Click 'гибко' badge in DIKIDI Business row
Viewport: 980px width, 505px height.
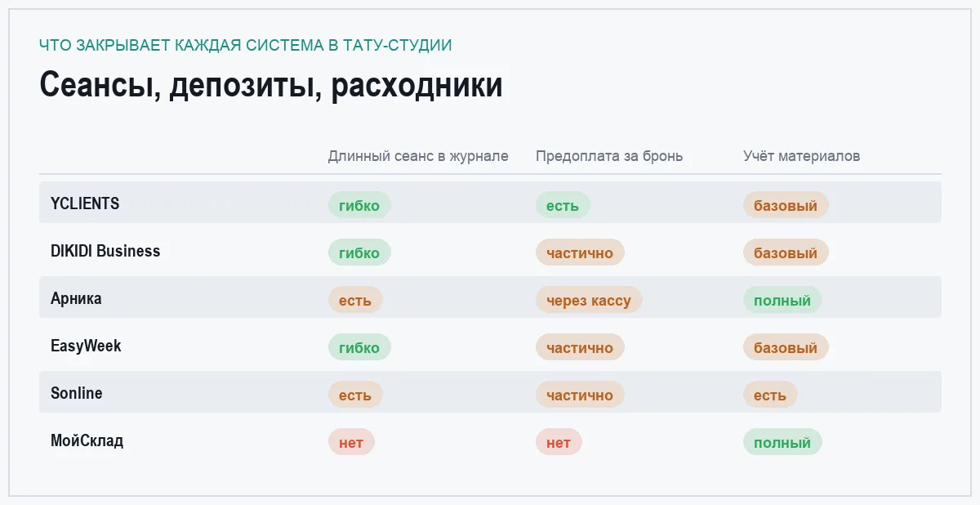click(x=359, y=252)
